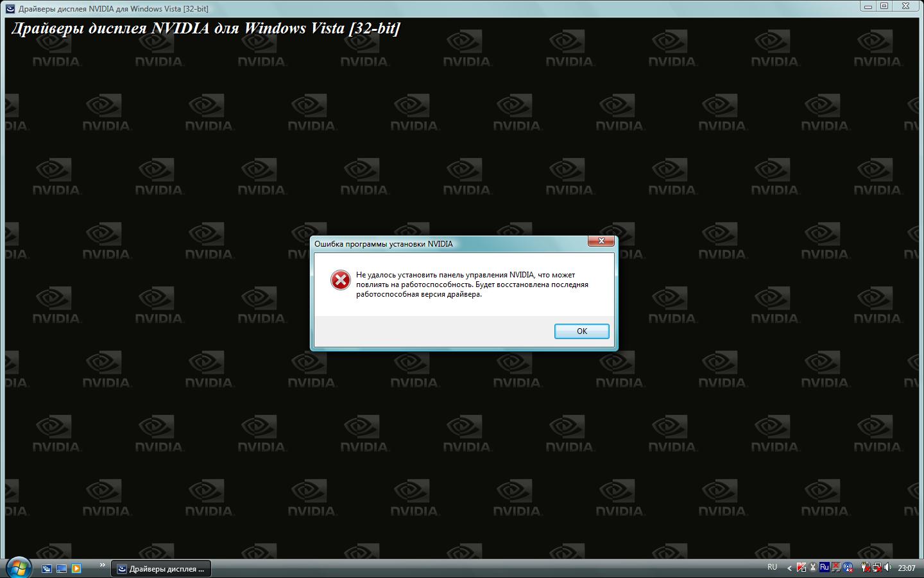Launch Windows Media Player from quick launch
Image resolution: width=924 pixels, height=578 pixels.
pyautogui.click(x=76, y=568)
